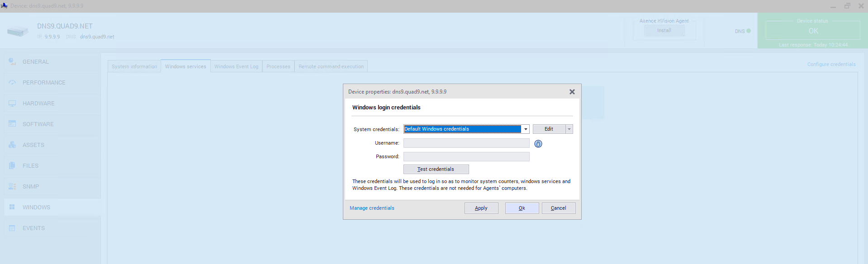
Task: Click the Assets sidebar icon
Action: point(12,145)
